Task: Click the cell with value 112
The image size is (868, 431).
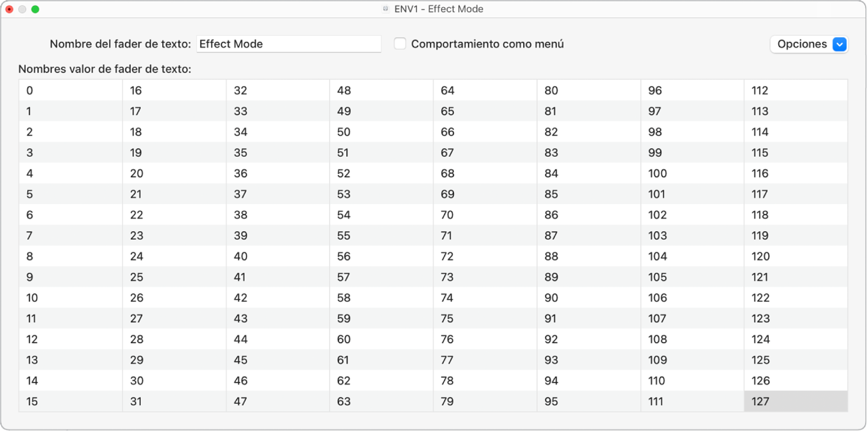Action: (x=796, y=90)
